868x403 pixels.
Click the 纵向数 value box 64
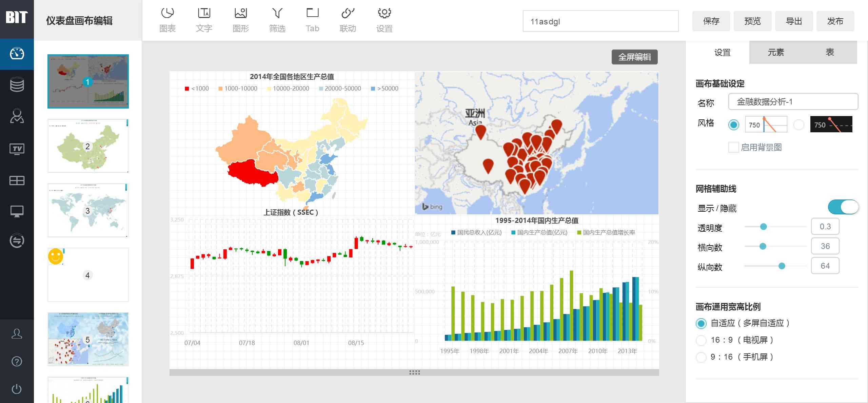click(825, 266)
